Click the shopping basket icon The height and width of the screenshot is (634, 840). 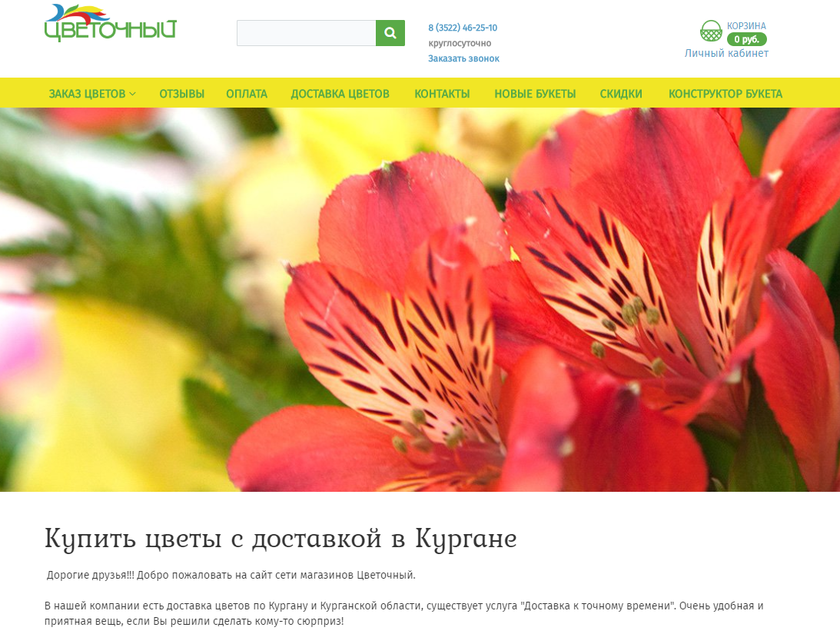click(711, 31)
